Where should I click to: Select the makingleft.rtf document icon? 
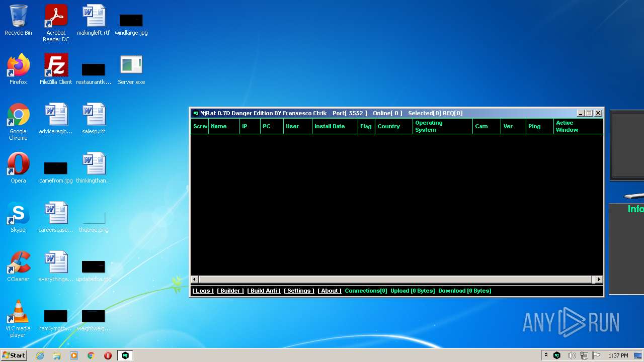[x=94, y=20]
